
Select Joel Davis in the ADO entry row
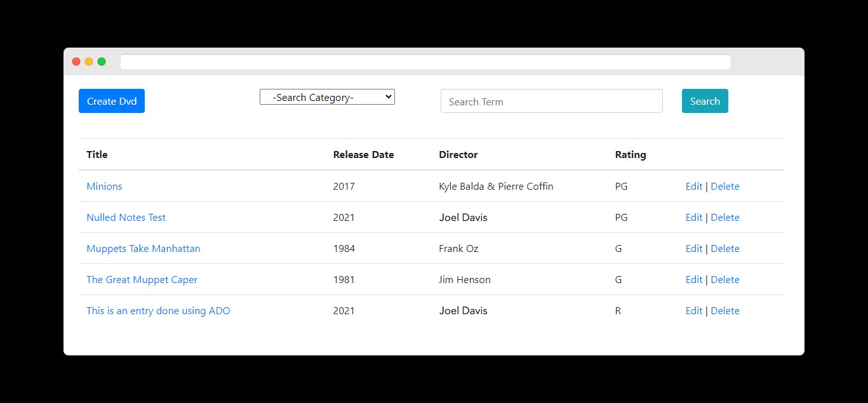(x=463, y=310)
